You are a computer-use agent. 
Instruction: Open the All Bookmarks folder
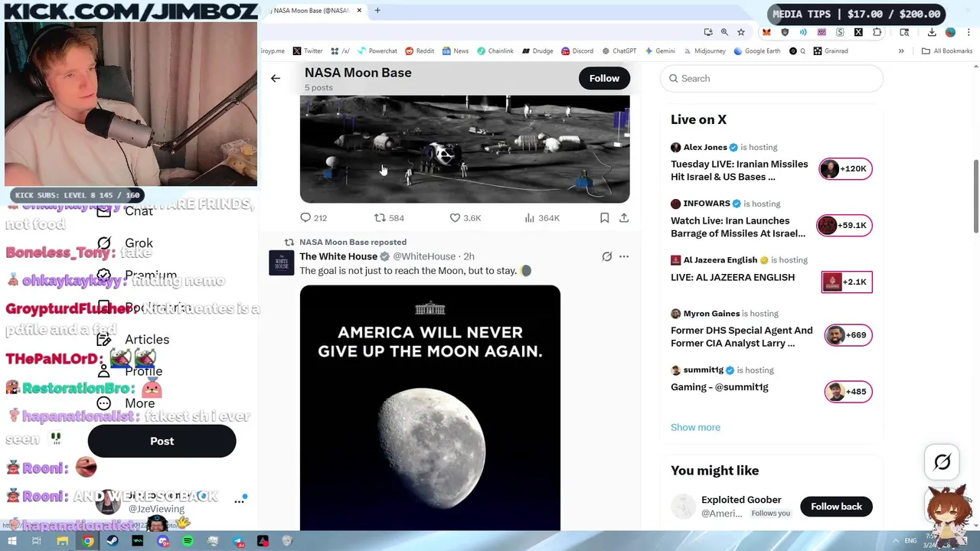tap(947, 51)
